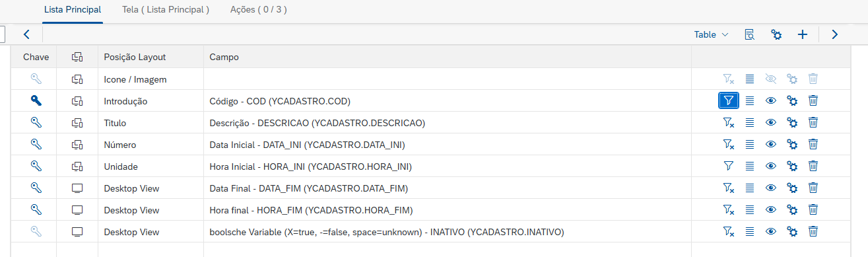Go to previous with left chevron
The width and height of the screenshot is (868, 257).
(x=26, y=34)
